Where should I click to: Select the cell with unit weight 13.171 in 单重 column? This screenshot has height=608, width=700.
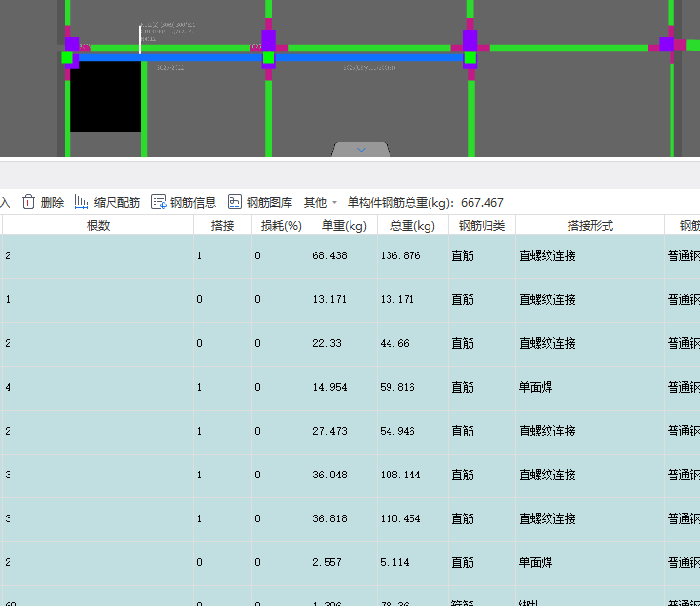tap(344, 300)
